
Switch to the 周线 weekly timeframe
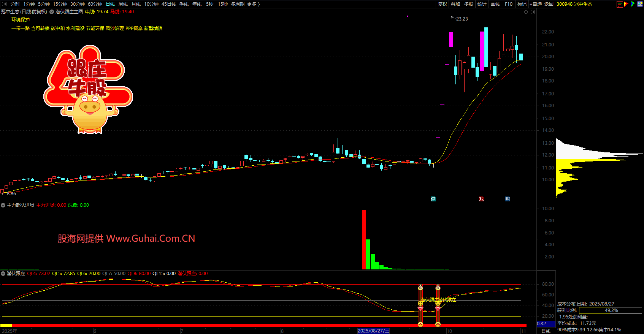point(123,4)
